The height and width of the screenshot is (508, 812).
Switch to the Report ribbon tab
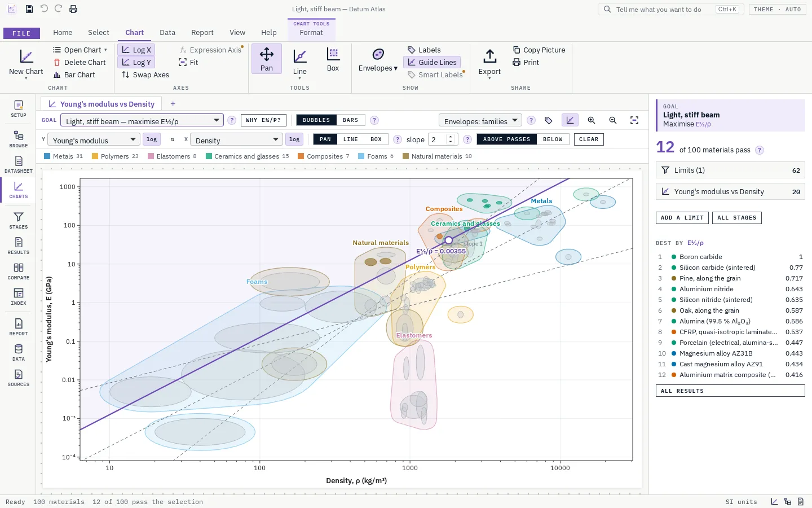click(202, 33)
